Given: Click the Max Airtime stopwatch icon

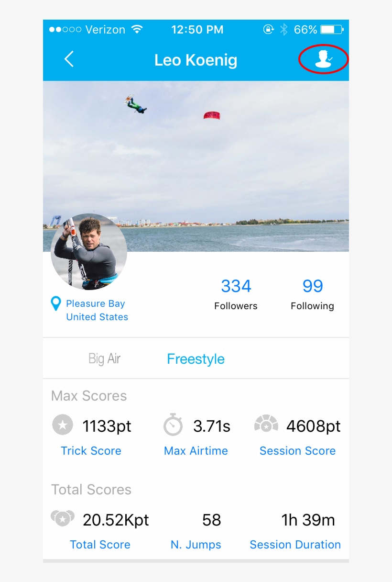Looking at the screenshot, I should [x=173, y=425].
